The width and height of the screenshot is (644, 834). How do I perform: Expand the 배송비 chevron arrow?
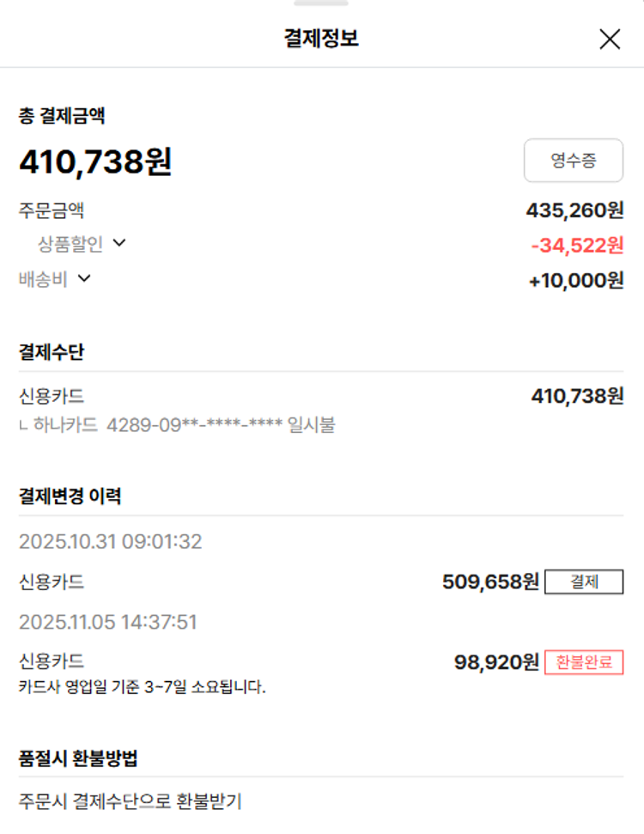click(x=84, y=277)
